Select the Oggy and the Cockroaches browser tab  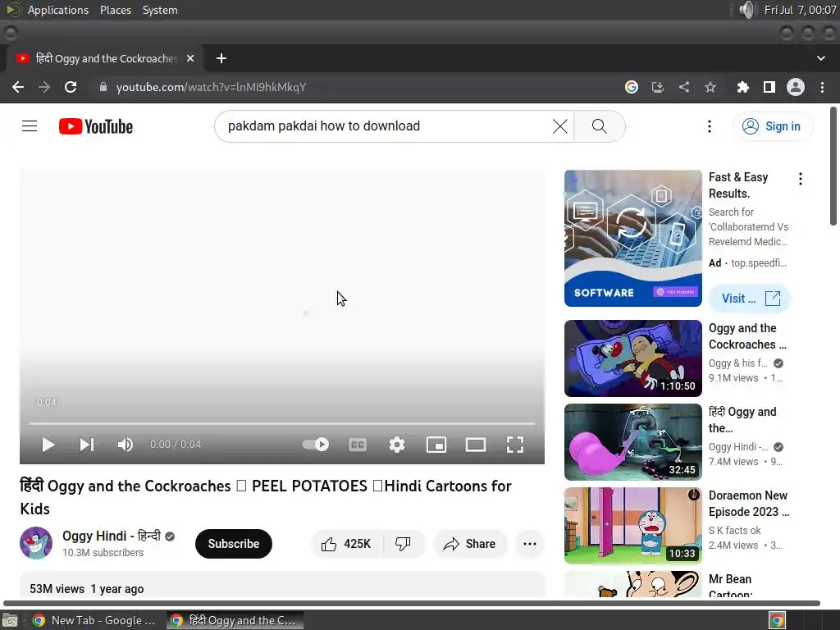(105, 58)
